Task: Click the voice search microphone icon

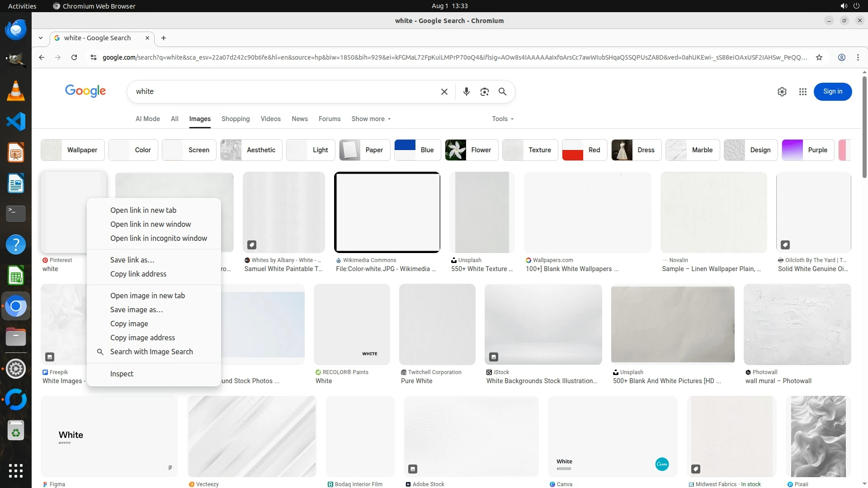Action: point(466,92)
